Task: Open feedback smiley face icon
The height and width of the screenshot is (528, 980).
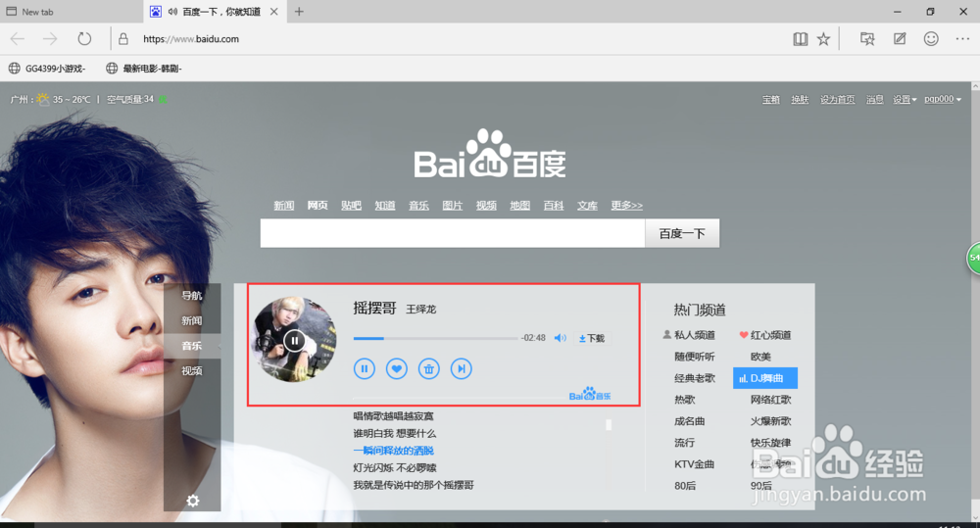Action: tap(931, 39)
